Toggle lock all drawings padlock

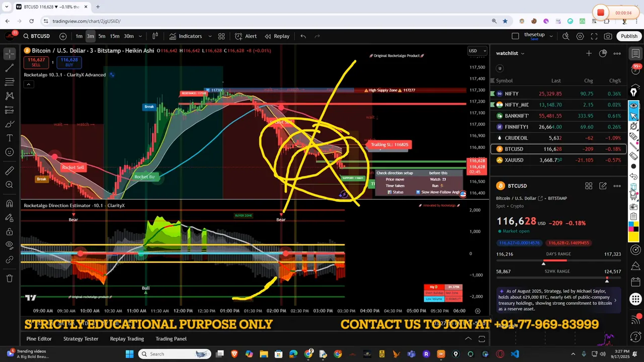tap(9, 232)
